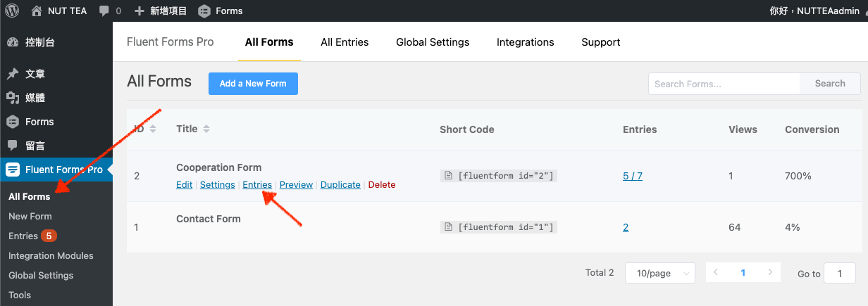This screenshot has width=868, height=306.
Task: Click Add a New Form button
Action: tap(253, 83)
